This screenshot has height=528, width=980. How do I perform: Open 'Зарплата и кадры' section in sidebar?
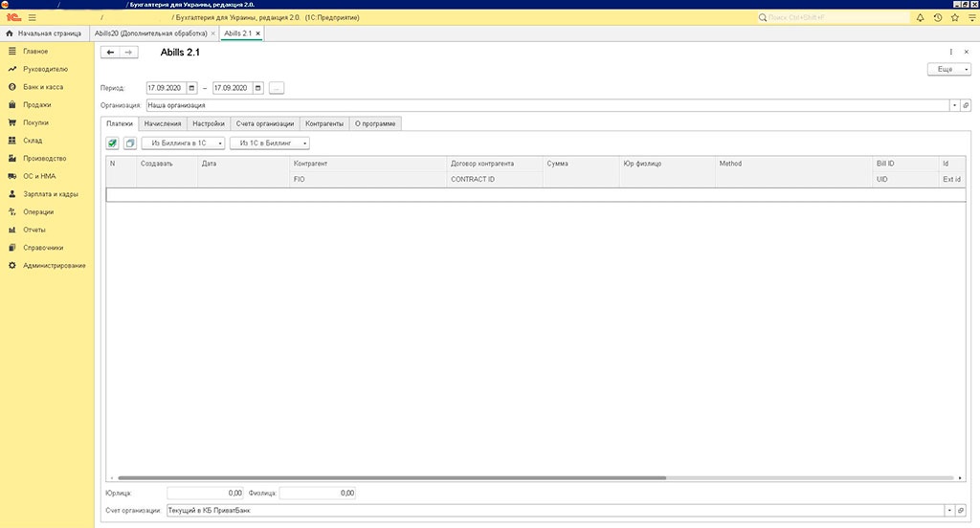[51, 194]
